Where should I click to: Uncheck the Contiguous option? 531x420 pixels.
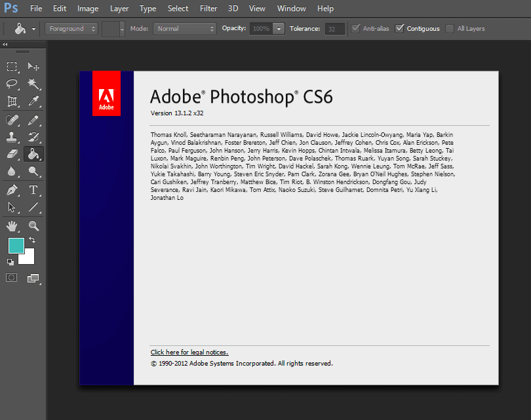tap(400, 28)
